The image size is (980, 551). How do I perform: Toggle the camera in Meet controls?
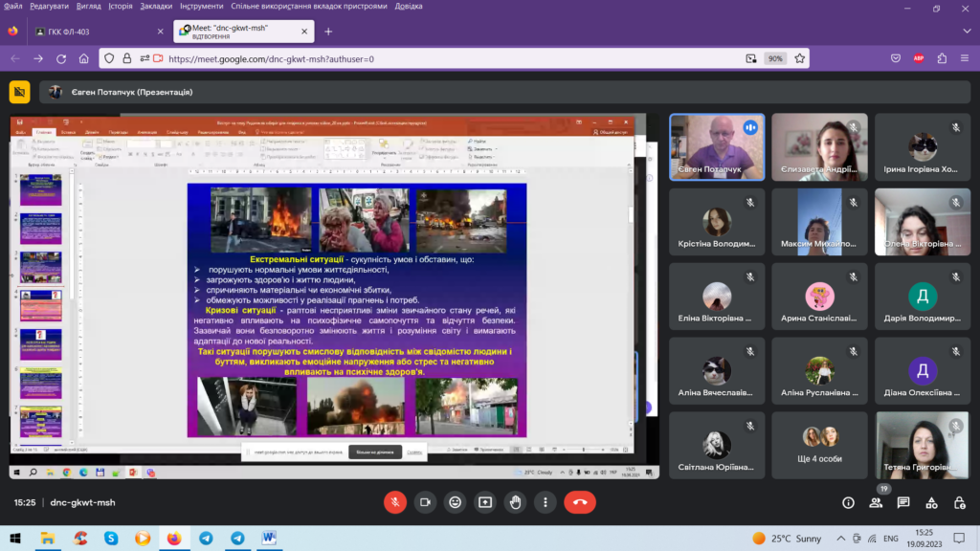click(x=425, y=501)
